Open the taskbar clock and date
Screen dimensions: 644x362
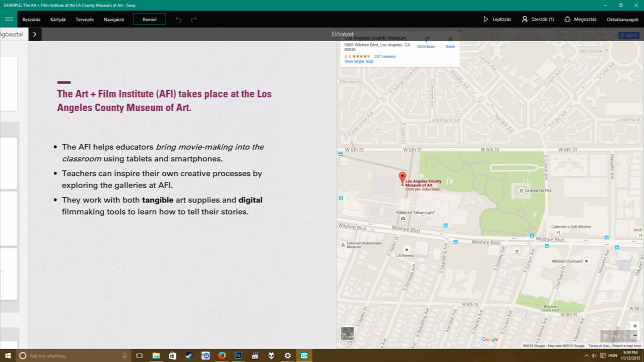coord(630,356)
